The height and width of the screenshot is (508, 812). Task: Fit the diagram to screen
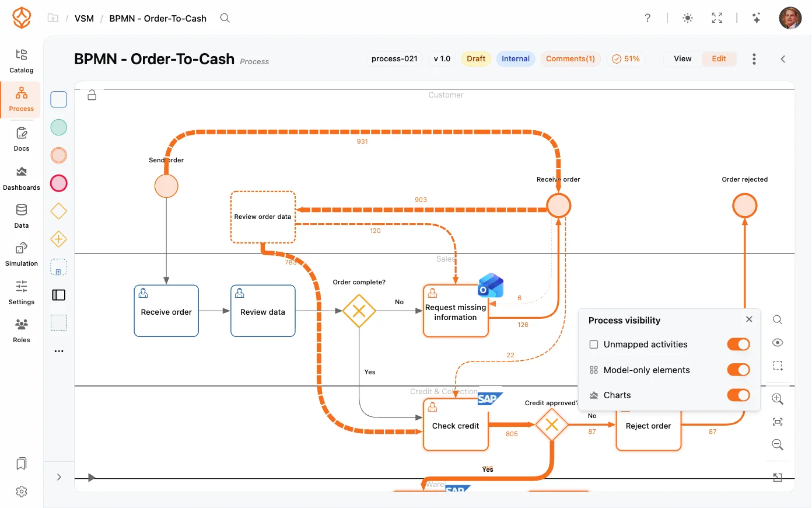[x=778, y=422]
